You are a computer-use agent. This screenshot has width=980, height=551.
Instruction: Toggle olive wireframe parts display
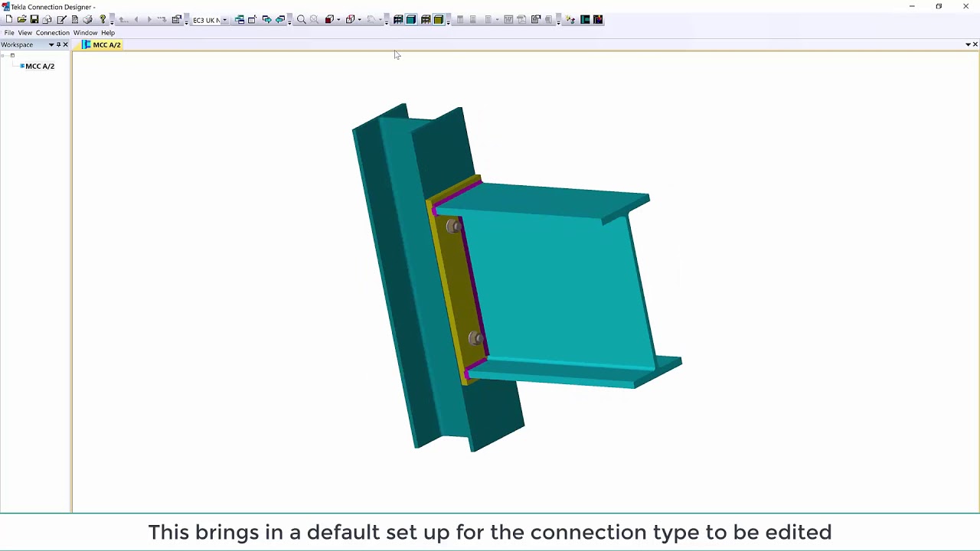(x=426, y=19)
